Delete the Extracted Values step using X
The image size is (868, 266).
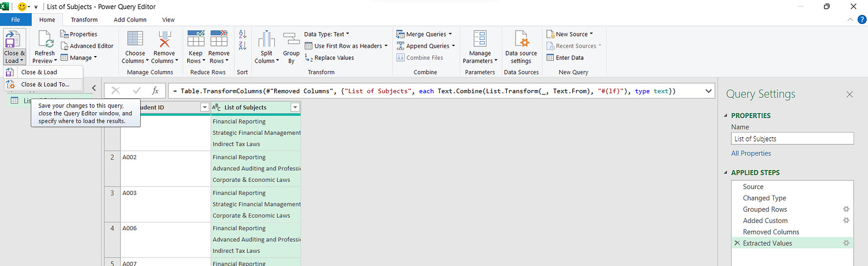click(x=737, y=243)
